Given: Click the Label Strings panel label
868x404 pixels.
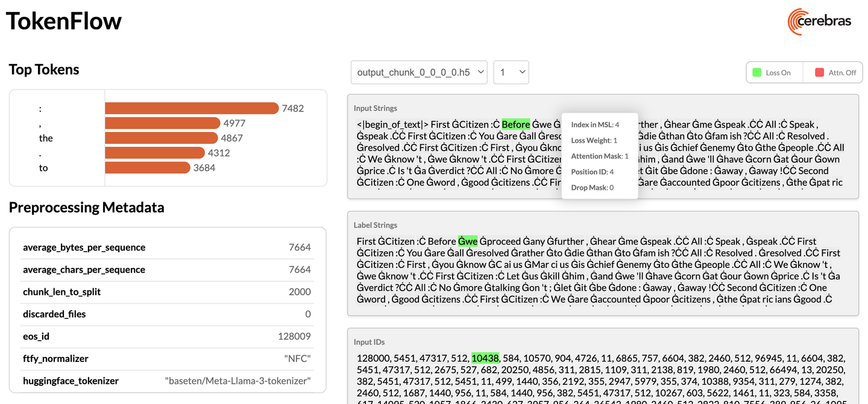Looking at the screenshot, I should click(x=376, y=225).
